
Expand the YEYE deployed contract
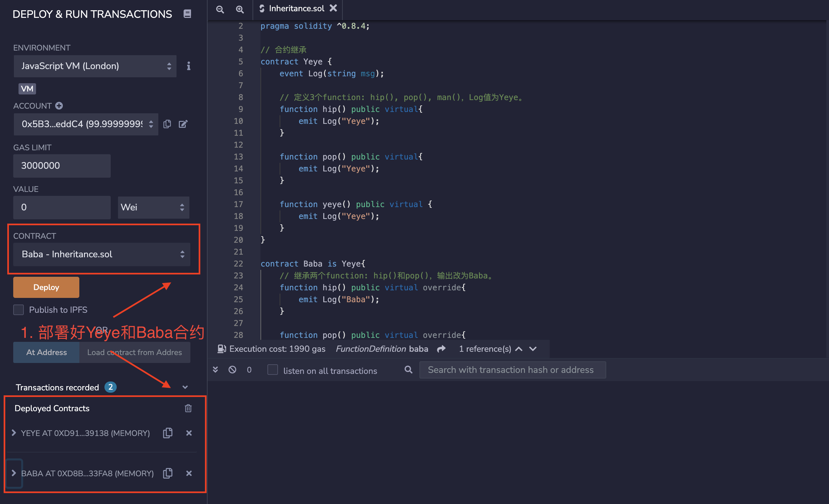coord(14,433)
